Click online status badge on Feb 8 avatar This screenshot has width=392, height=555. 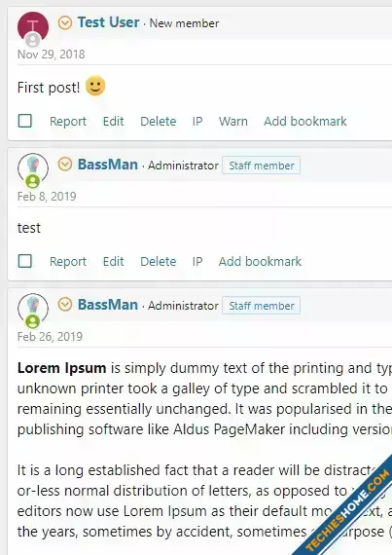click(x=32, y=181)
